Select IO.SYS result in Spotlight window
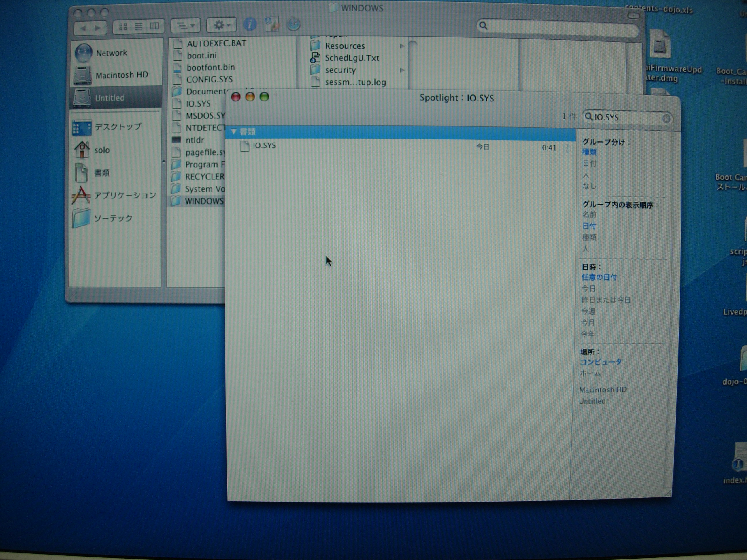Viewport: 747px width, 560px height. 400,147
